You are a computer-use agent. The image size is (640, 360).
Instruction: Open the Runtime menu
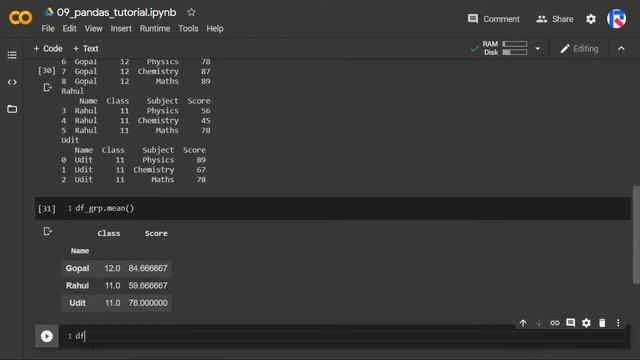pyautogui.click(x=155, y=29)
